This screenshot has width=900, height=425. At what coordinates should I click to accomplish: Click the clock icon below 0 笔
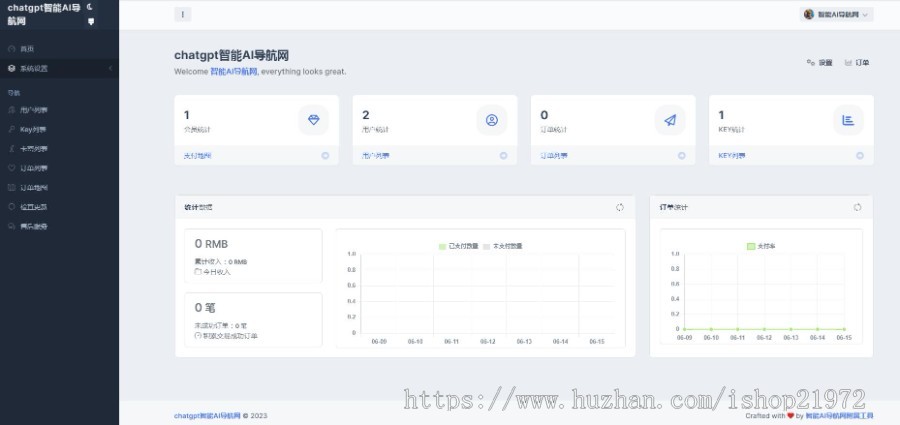tap(198, 335)
